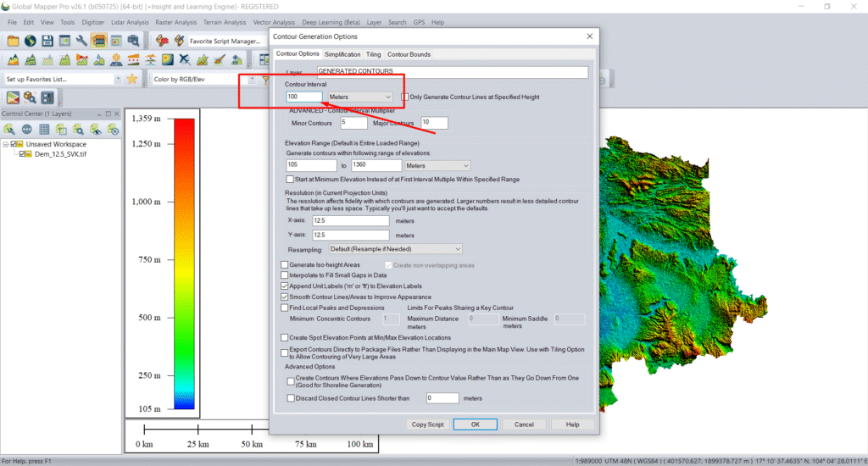Open the Terrain Analysis menu
868x466 pixels.
click(x=224, y=22)
